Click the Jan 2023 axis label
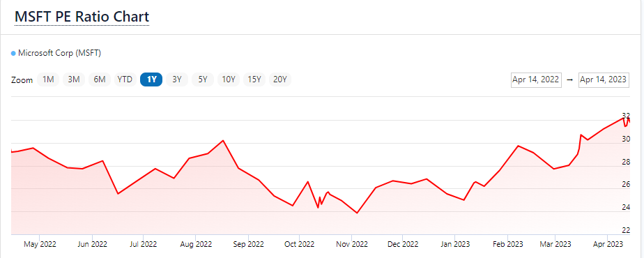The image size is (644, 258). pyautogui.click(x=456, y=244)
